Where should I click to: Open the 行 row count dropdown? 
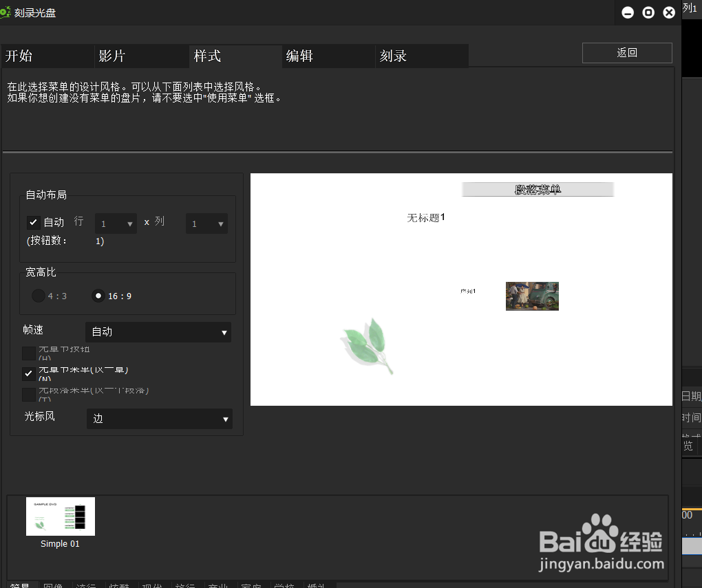coord(115,223)
